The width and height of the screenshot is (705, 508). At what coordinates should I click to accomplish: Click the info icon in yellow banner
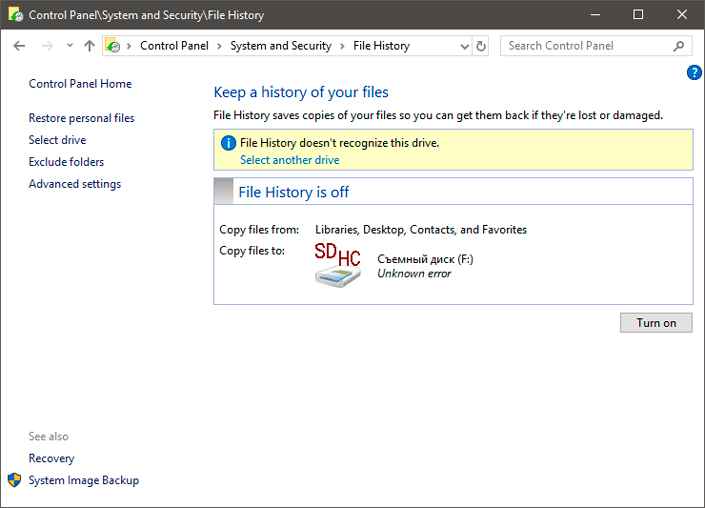coord(228,143)
